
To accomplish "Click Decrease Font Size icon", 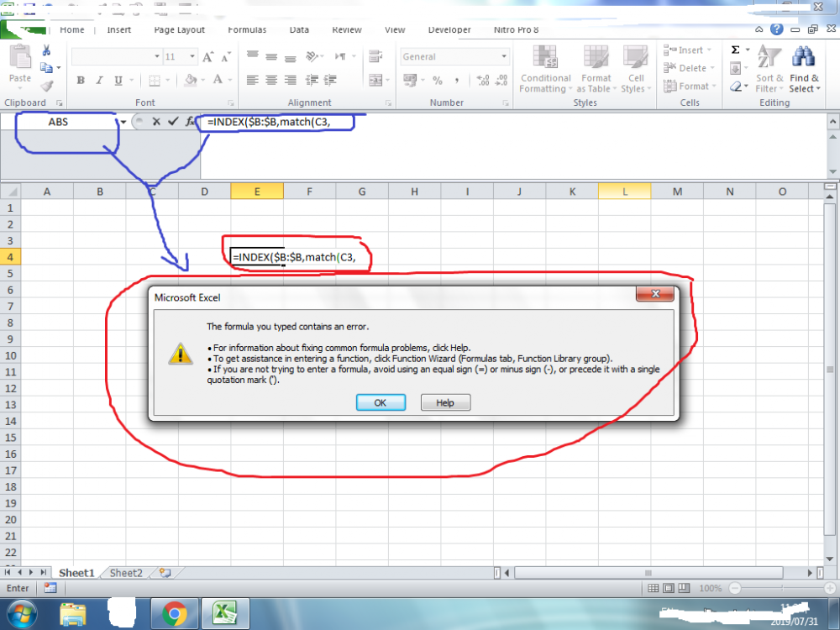I will (226, 56).
